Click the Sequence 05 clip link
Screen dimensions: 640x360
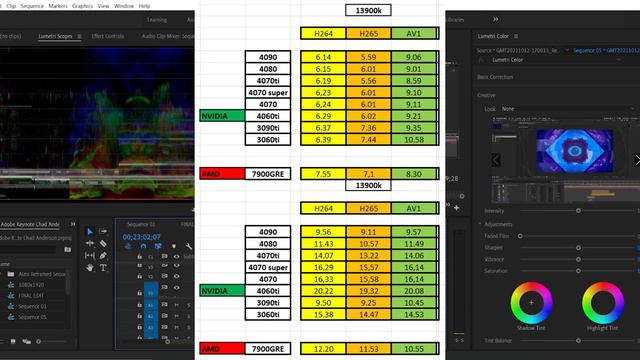(606, 51)
